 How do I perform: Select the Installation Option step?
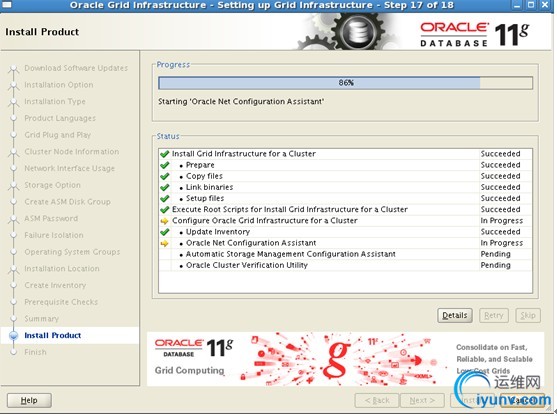tap(59, 85)
